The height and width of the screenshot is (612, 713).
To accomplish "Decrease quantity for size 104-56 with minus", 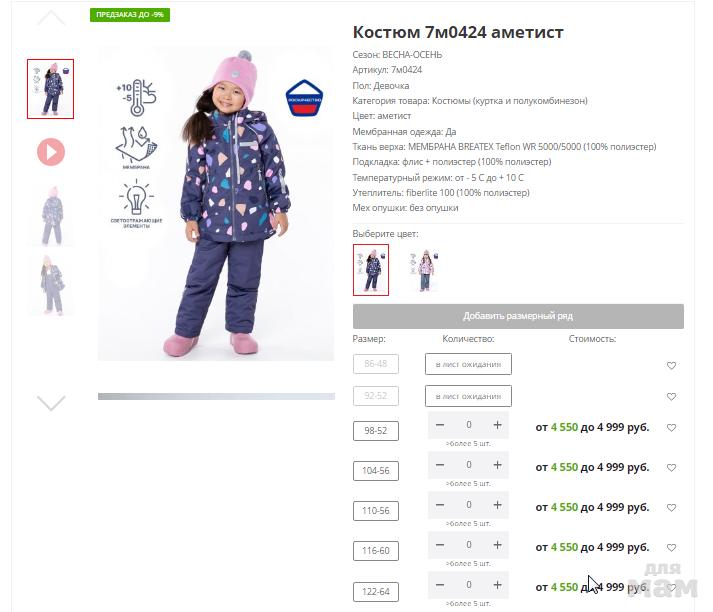I will pyautogui.click(x=440, y=465).
